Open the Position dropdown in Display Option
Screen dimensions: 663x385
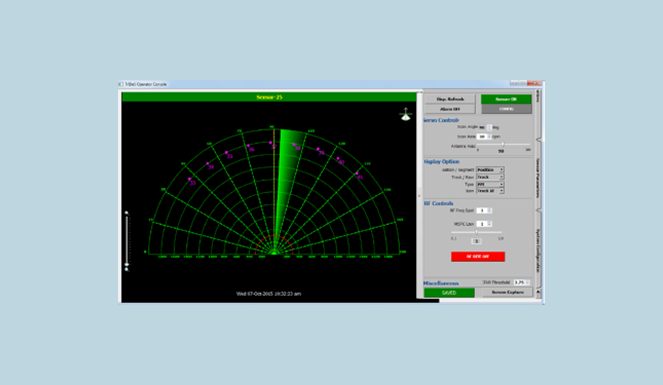tap(490, 170)
